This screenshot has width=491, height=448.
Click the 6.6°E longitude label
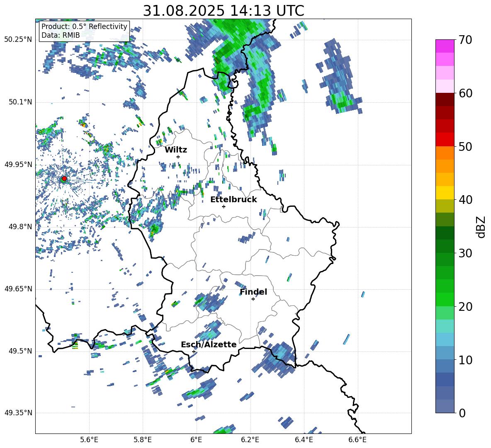click(x=357, y=440)
